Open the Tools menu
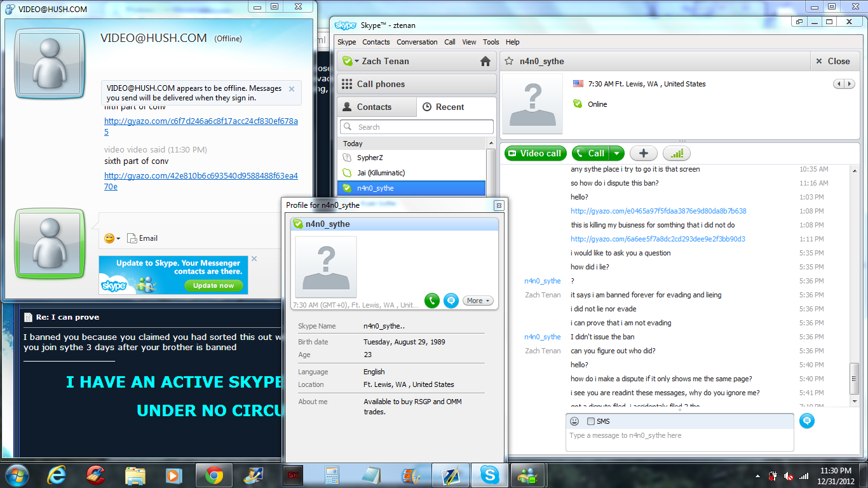 pos(491,42)
